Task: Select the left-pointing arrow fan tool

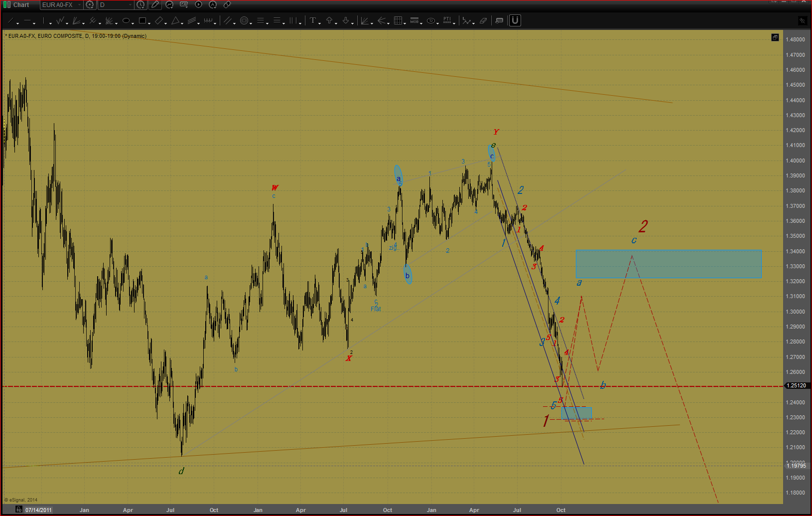Action: pos(382,20)
